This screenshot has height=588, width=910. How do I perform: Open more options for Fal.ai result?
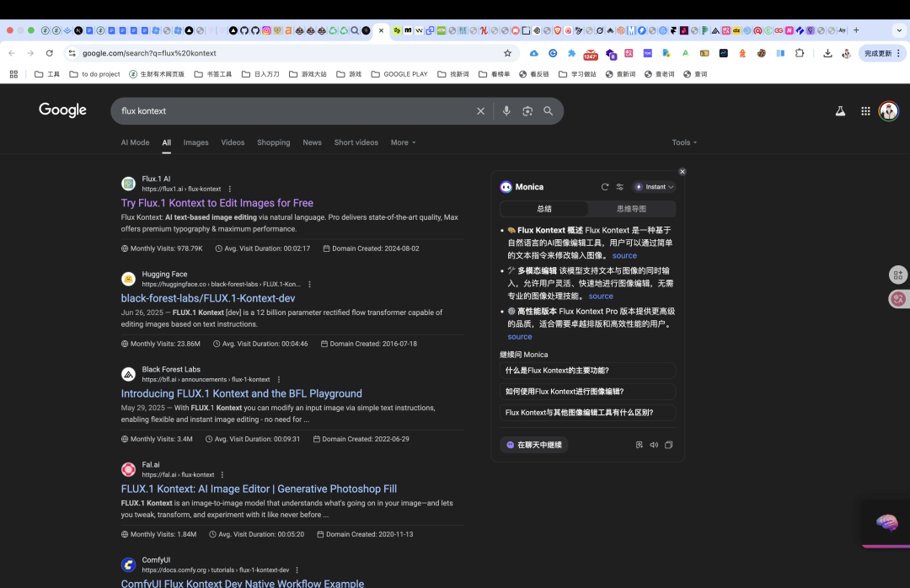click(222, 475)
